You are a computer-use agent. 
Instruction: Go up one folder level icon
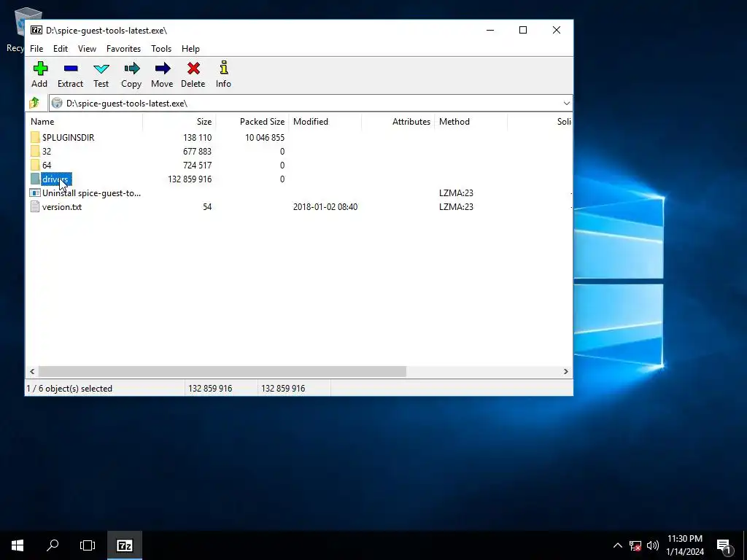34,103
